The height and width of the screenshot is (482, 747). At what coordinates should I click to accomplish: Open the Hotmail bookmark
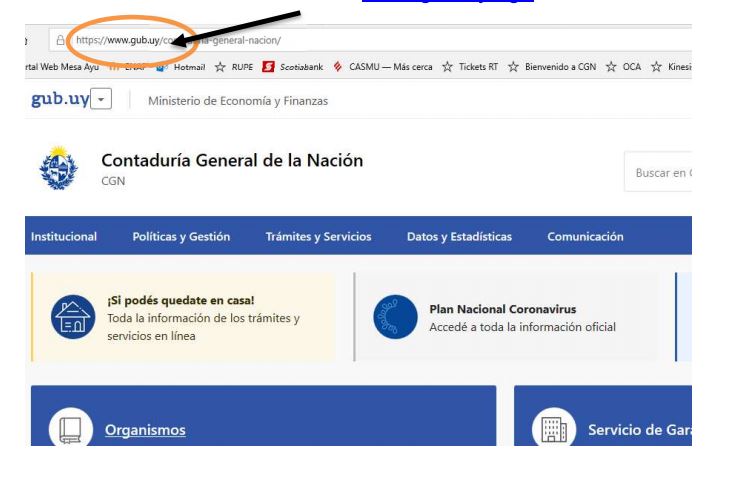pyautogui.click(x=181, y=67)
